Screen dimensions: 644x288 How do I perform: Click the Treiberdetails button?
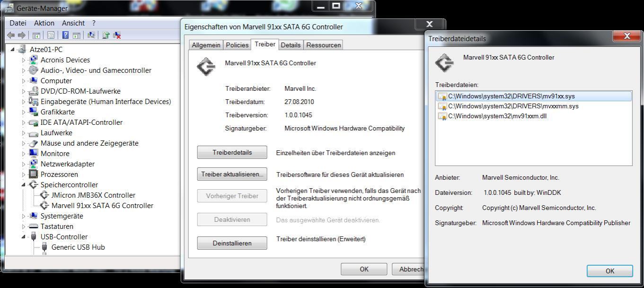pyautogui.click(x=232, y=152)
